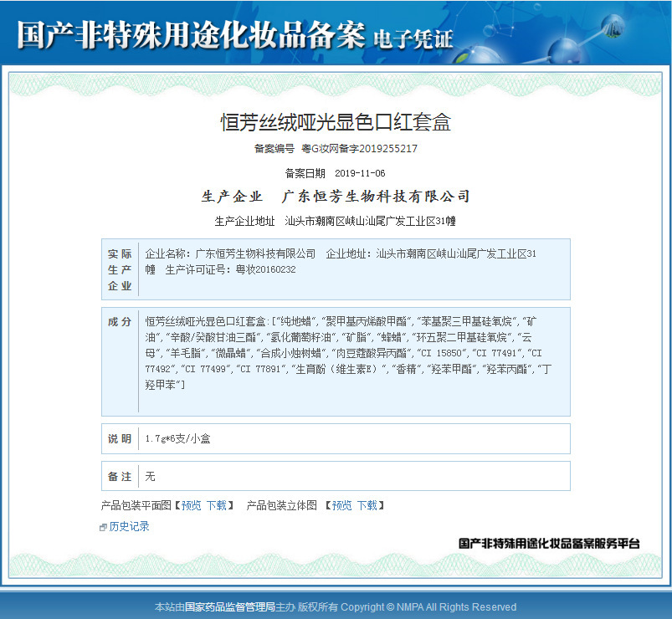672x619 pixels.
Task: Click the banner title 国产非特殊用途化妆品备案
Action: pos(191,34)
